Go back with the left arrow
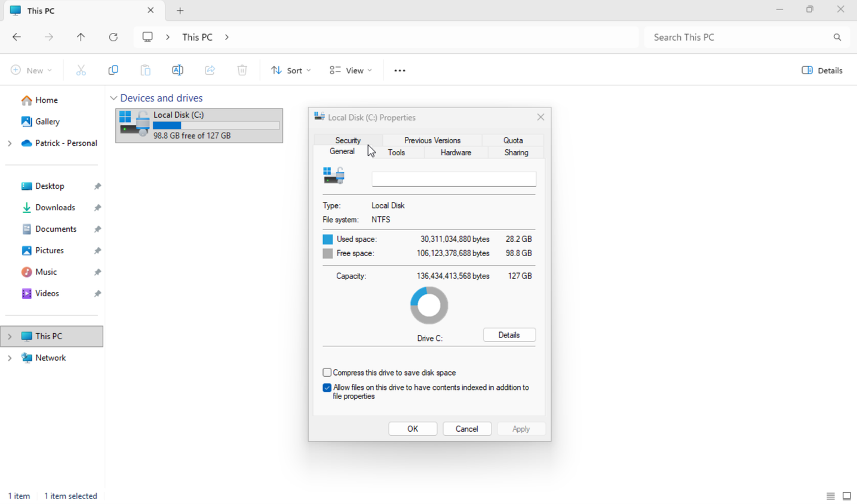The width and height of the screenshot is (857, 504). point(17,37)
